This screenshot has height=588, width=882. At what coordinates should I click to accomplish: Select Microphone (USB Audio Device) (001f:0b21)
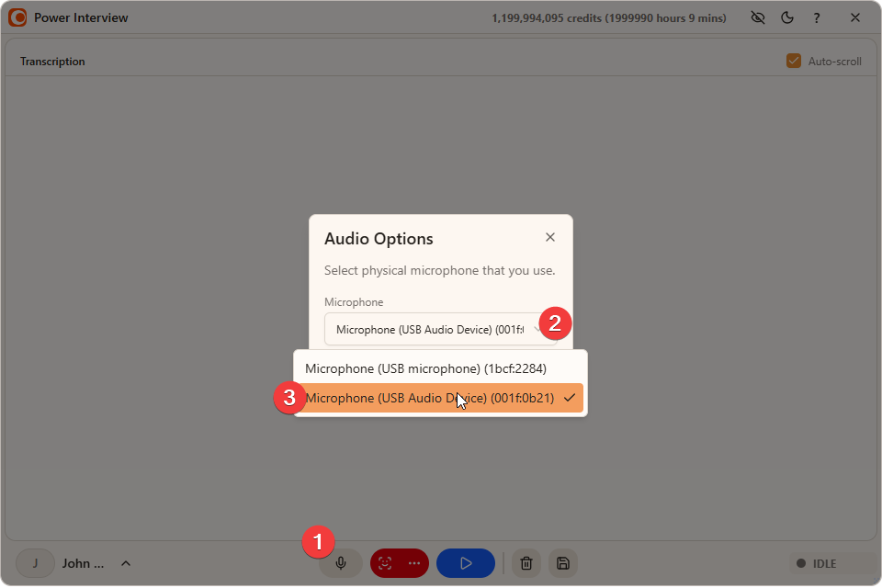440,398
